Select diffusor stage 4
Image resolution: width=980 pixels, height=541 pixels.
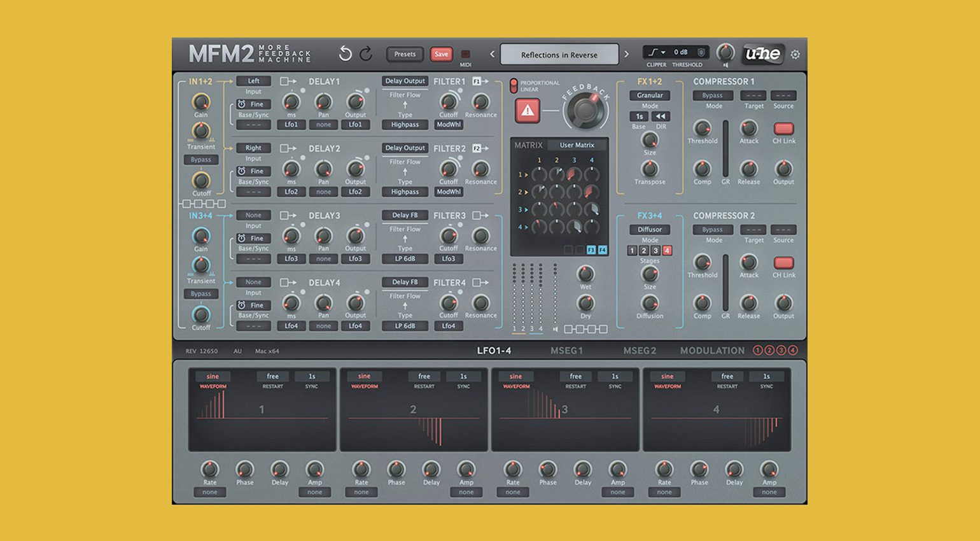pos(667,251)
